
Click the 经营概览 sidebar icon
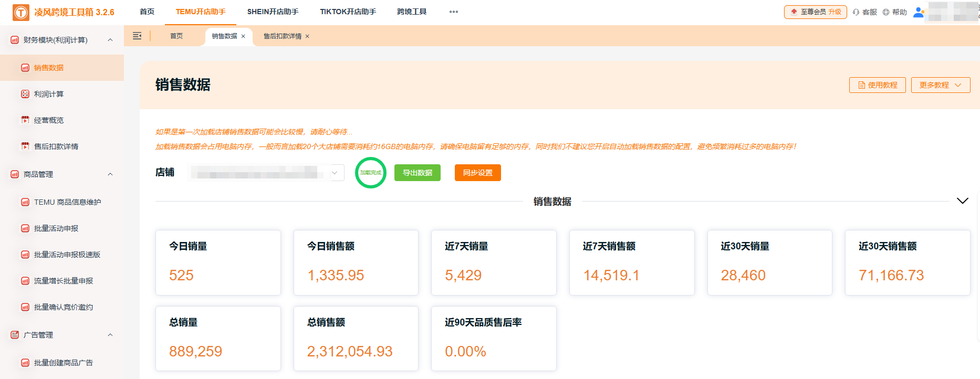(25, 120)
